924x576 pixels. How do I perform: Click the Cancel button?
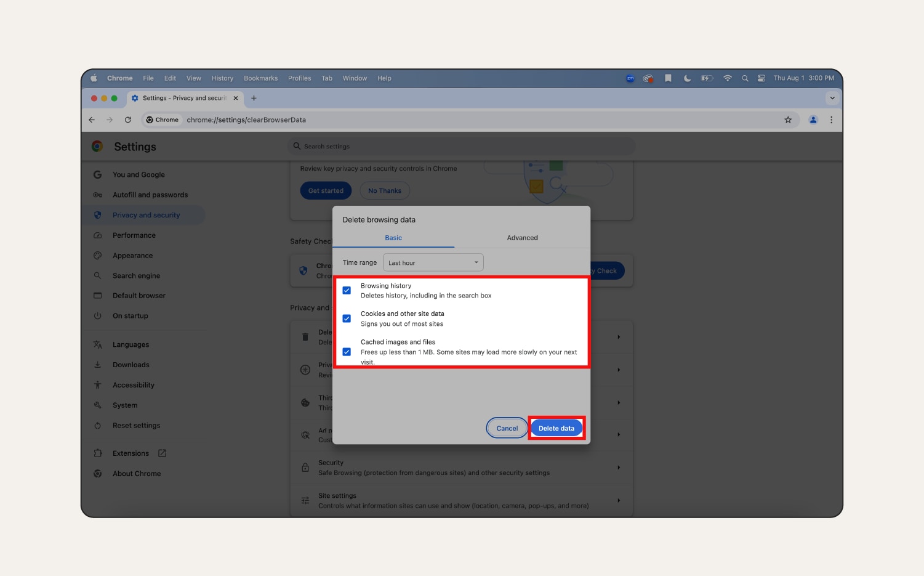(x=507, y=428)
